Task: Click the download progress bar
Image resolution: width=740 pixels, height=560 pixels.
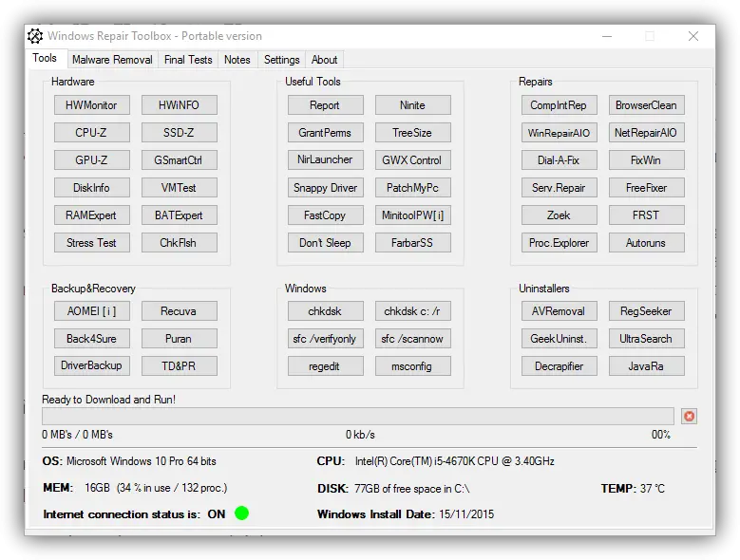Action: [358, 417]
